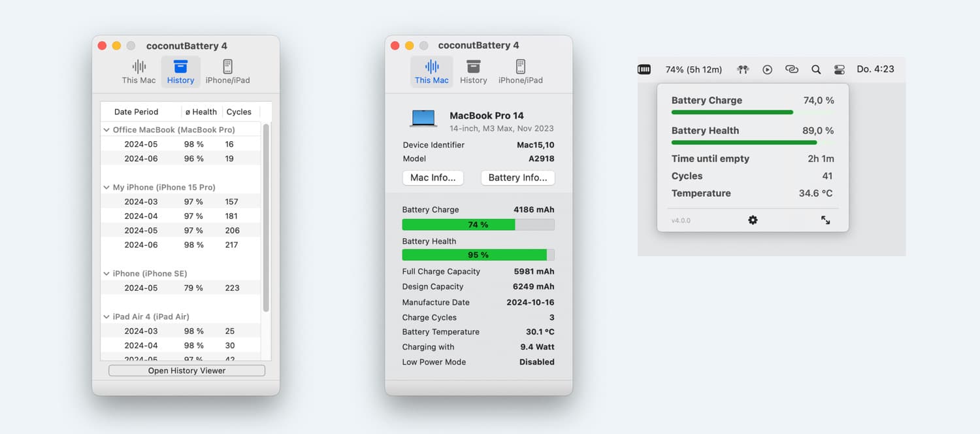Click the Battery Info... button
Viewport: 980px width, 434px height.
[x=517, y=178]
